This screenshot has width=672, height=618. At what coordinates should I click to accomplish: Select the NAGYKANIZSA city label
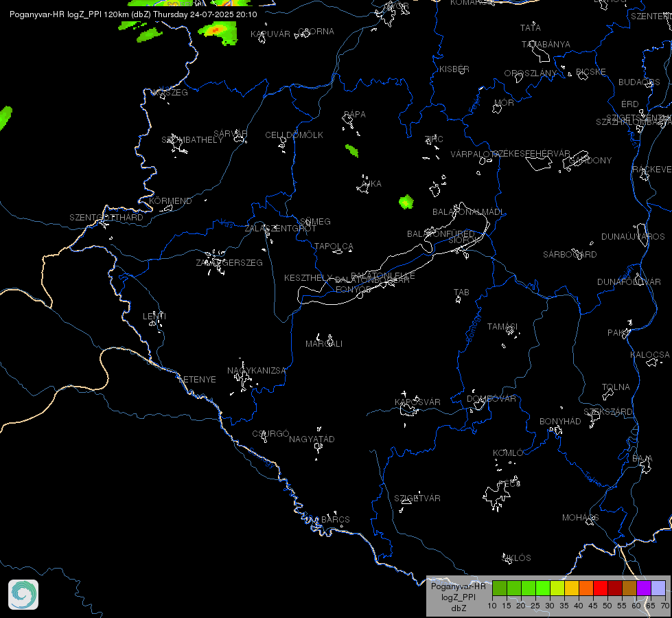(256, 371)
